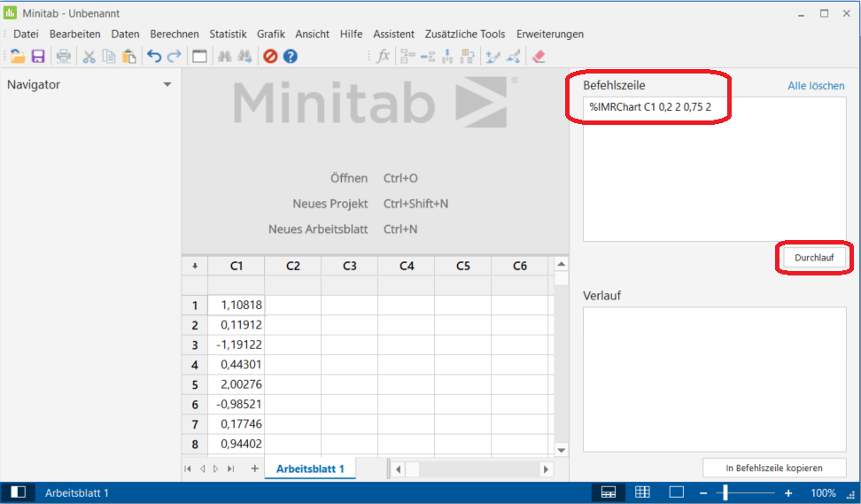This screenshot has height=504, width=861.
Task: Undo the last action
Action: [154, 56]
